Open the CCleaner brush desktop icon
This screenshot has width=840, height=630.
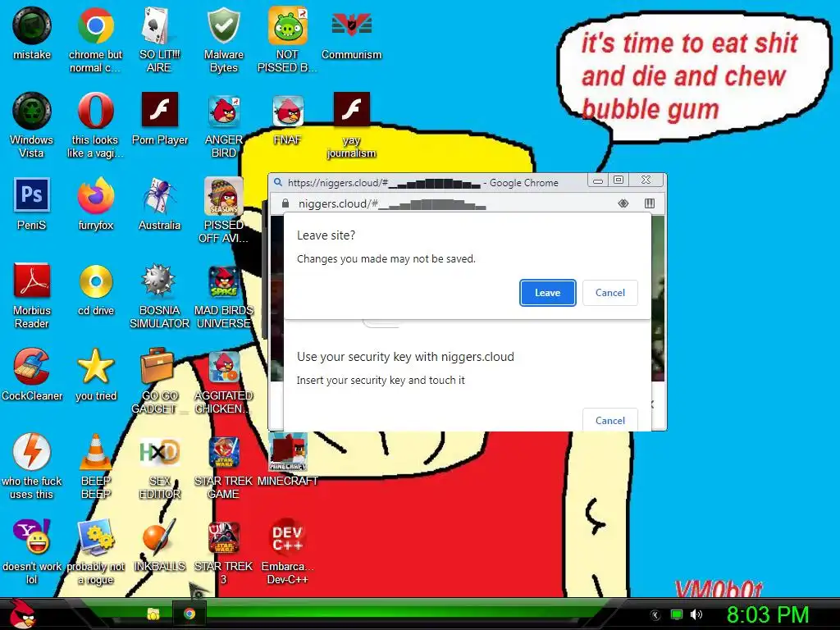click(32, 366)
